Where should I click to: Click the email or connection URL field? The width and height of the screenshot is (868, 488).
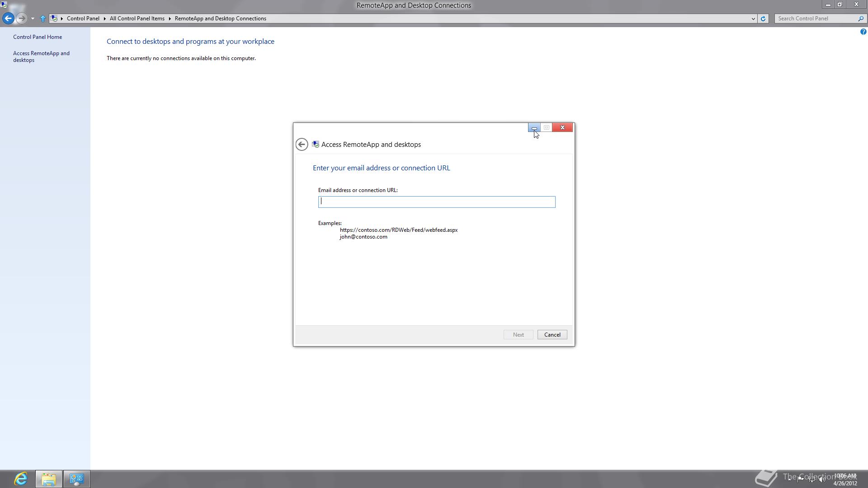pyautogui.click(x=436, y=202)
